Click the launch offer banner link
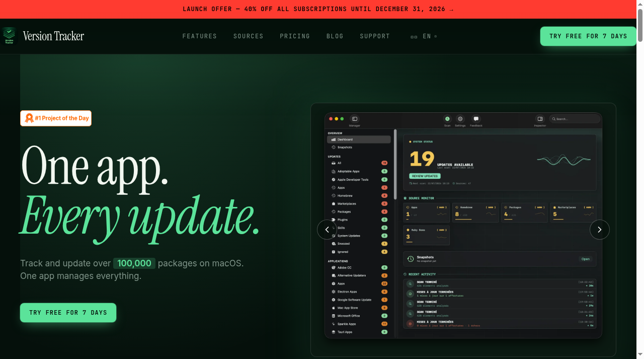This screenshot has height=359, width=644. pos(318,9)
